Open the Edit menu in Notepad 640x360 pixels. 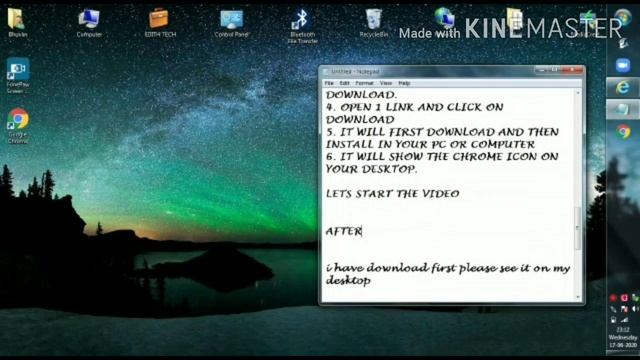[x=344, y=83]
